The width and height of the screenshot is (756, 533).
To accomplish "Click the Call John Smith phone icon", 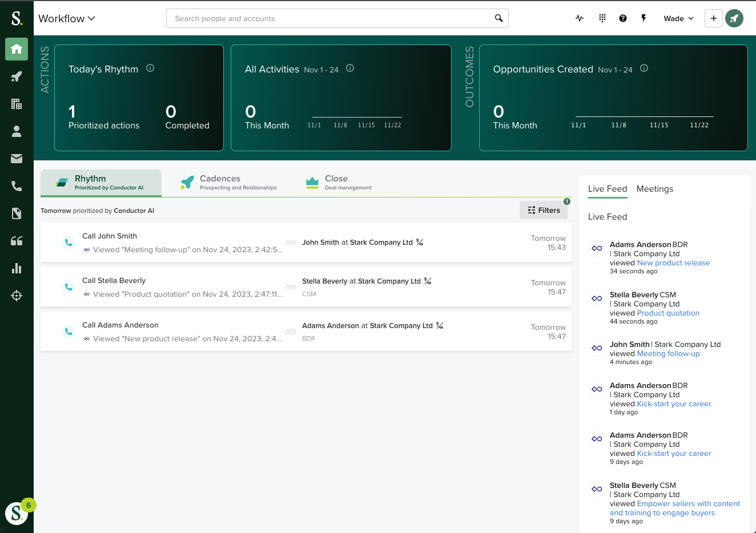I will point(69,243).
